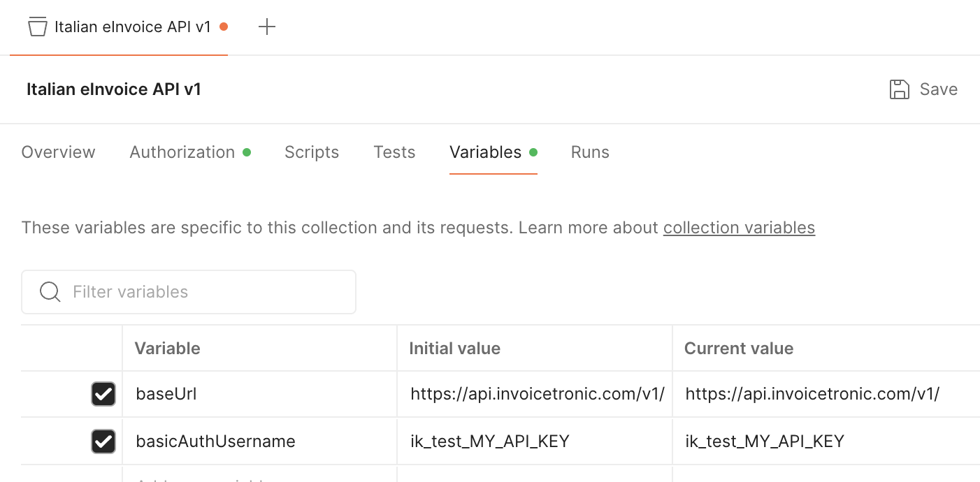The image size is (980, 482).
Task: Switch to the Overview tab
Action: (59, 152)
